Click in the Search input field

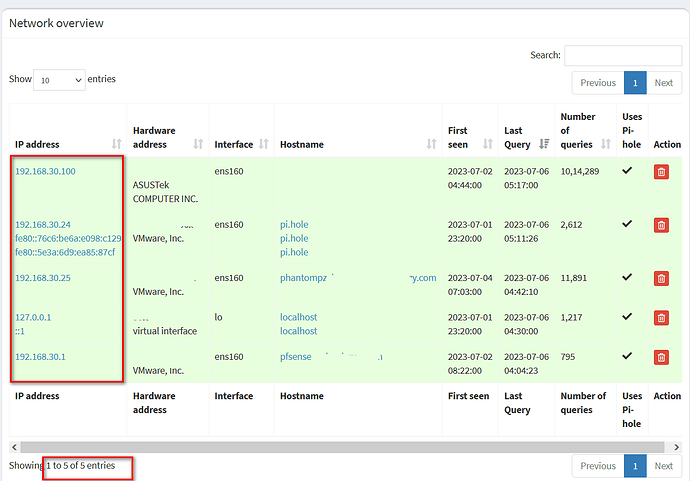pos(621,55)
